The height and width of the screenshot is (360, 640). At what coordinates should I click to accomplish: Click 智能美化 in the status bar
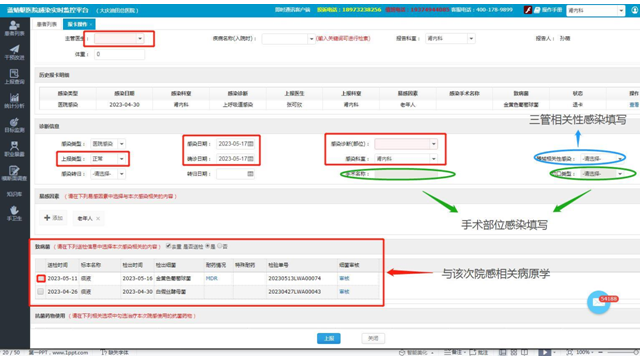click(x=413, y=353)
